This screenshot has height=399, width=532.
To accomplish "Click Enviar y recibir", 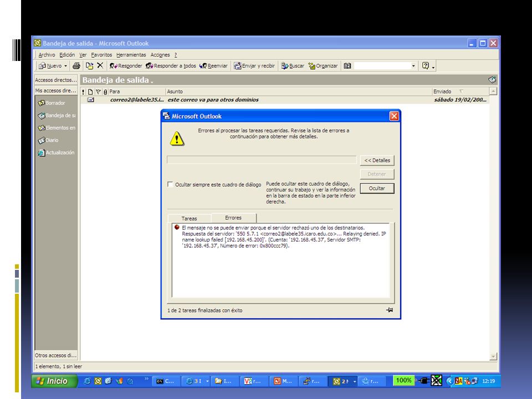I will tap(254, 66).
